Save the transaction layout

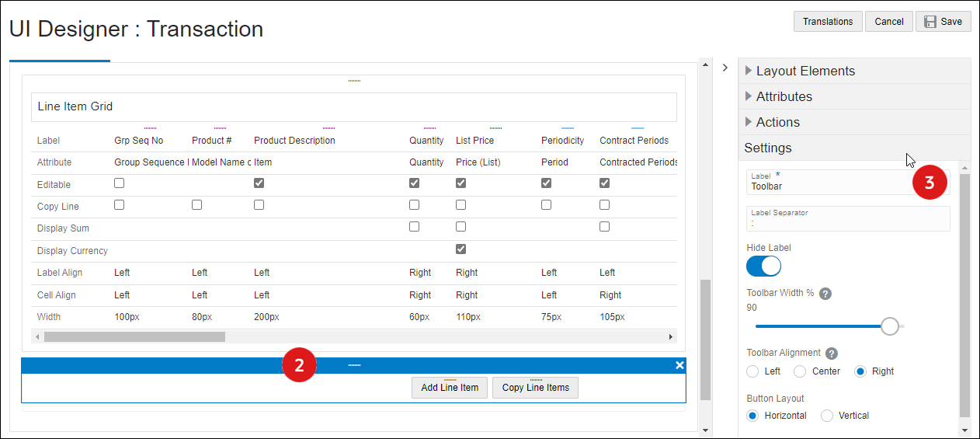click(x=944, y=22)
